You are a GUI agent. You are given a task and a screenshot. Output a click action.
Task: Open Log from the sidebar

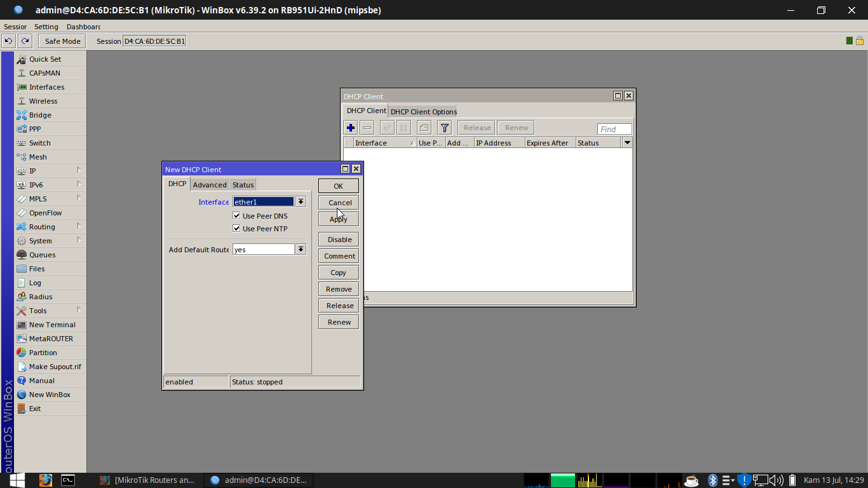[50, 283]
